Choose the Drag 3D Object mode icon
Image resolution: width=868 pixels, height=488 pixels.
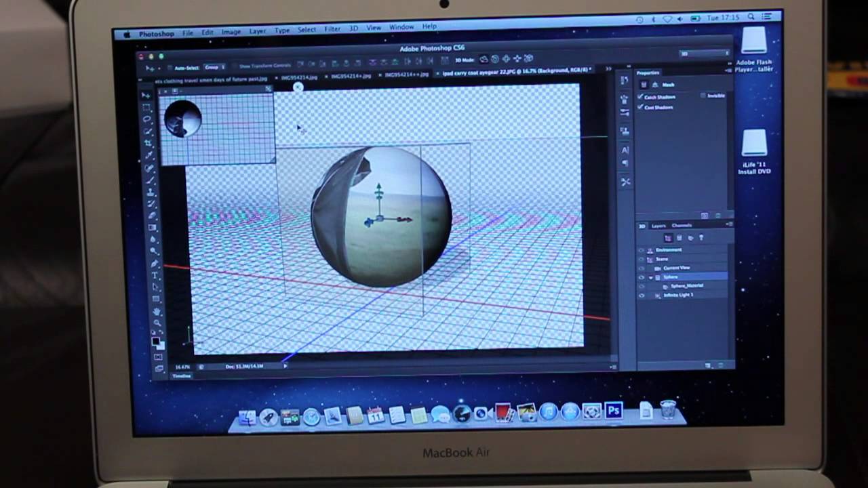coord(507,60)
